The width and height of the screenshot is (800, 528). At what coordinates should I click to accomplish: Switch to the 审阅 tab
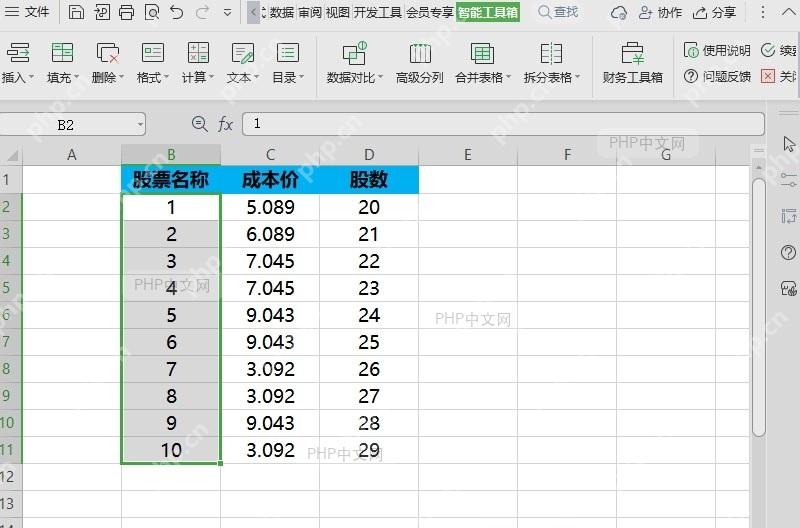coord(310,12)
